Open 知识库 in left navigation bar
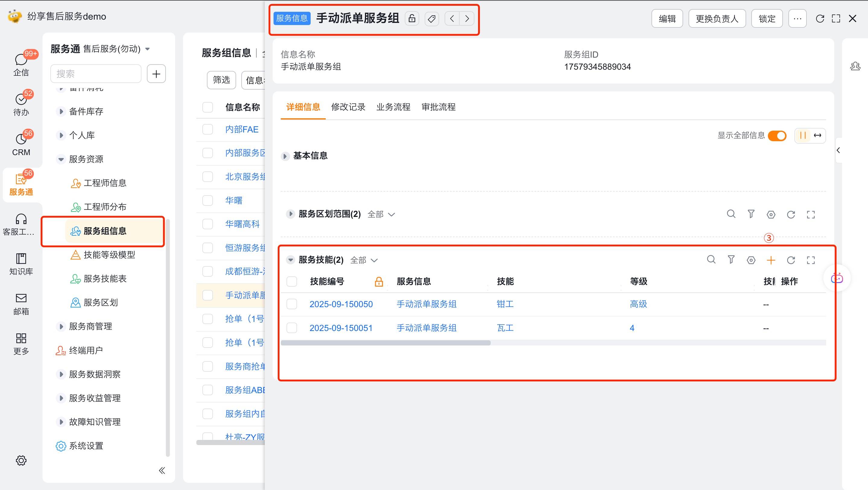The width and height of the screenshot is (868, 490). coord(21,264)
